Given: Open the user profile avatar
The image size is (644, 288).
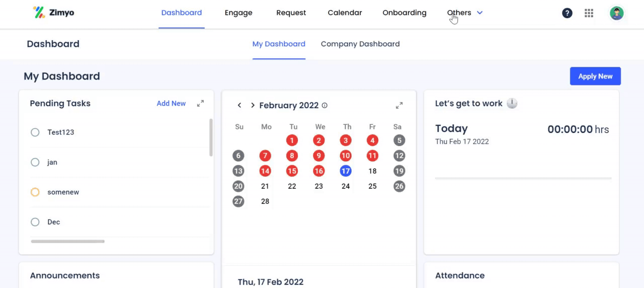Looking at the screenshot, I should 617,13.
